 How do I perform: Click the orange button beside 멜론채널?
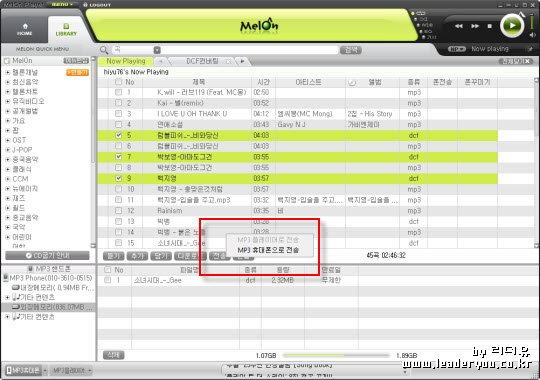[x=77, y=72]
